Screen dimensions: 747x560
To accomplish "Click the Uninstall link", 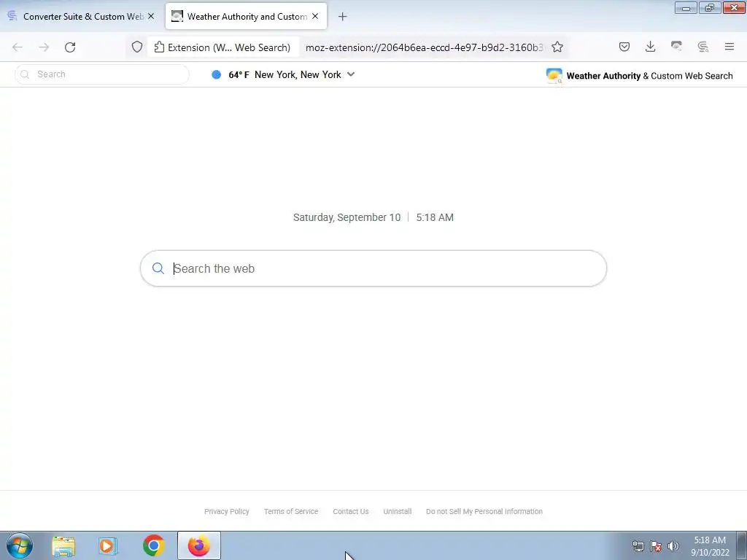I will tap(398, 511).
